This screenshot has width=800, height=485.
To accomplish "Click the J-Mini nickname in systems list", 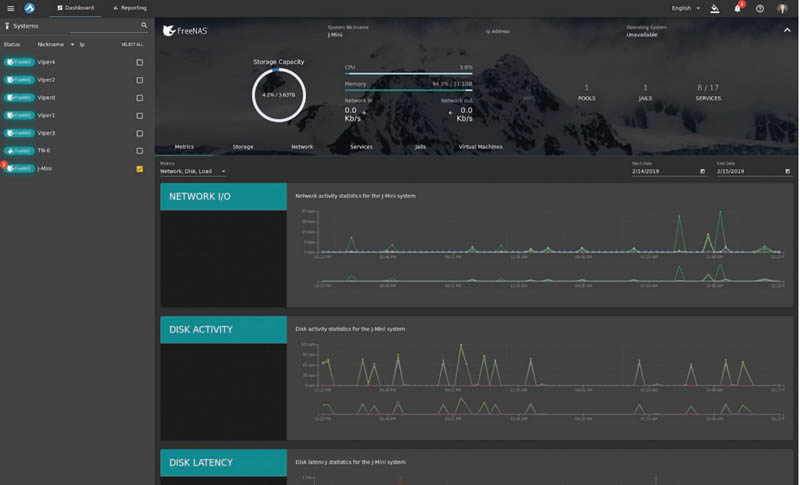I will [x=44, y=168].
